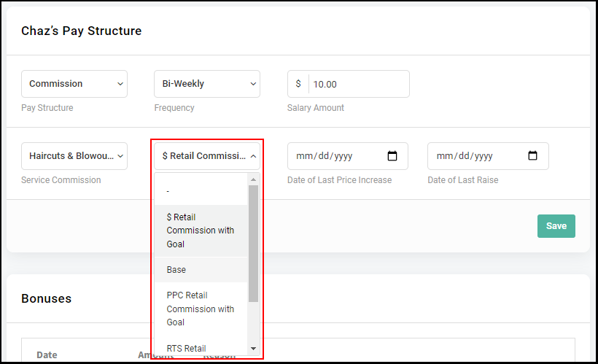Click the Date of Last Price Increase field
The image size is (598, 364).
[347, 156]
